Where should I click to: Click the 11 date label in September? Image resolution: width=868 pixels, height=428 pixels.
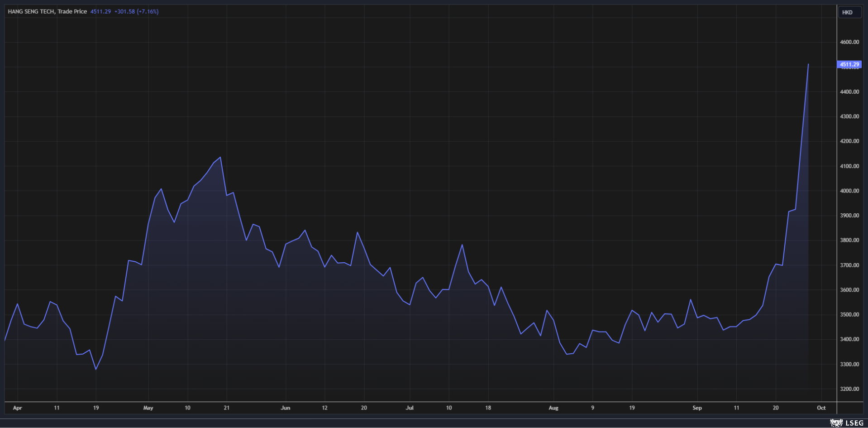[x=736, y=408]
